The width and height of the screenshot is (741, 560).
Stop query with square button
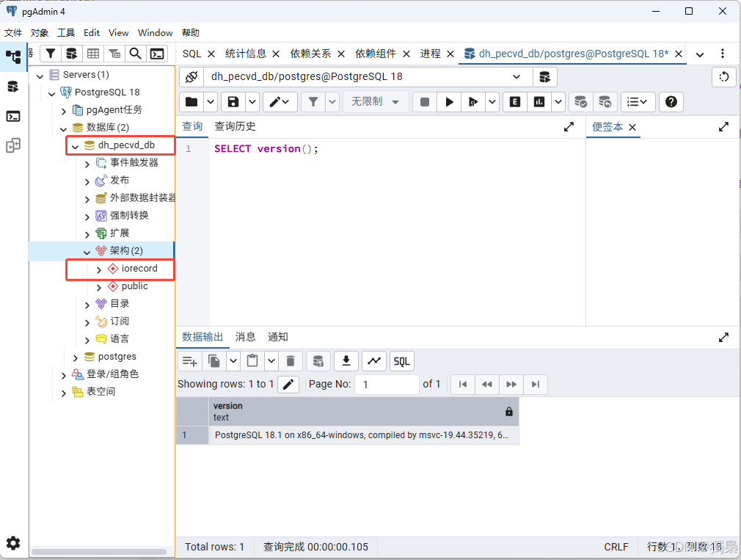[425, 101]
